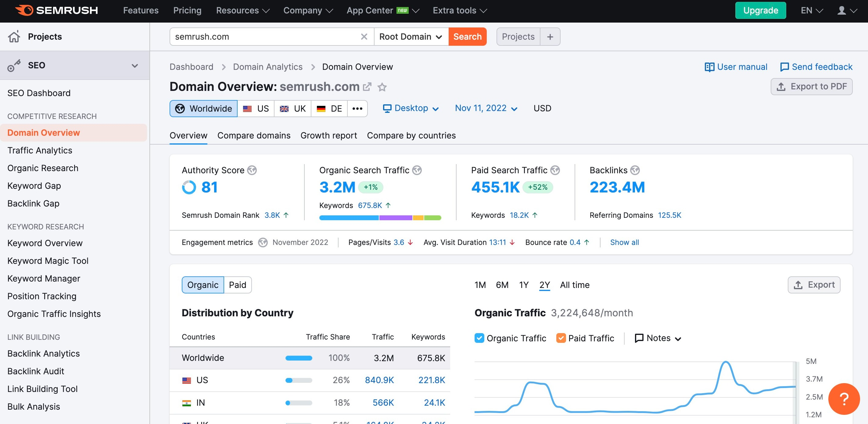Switch region to US

click(x=256, y=109)
